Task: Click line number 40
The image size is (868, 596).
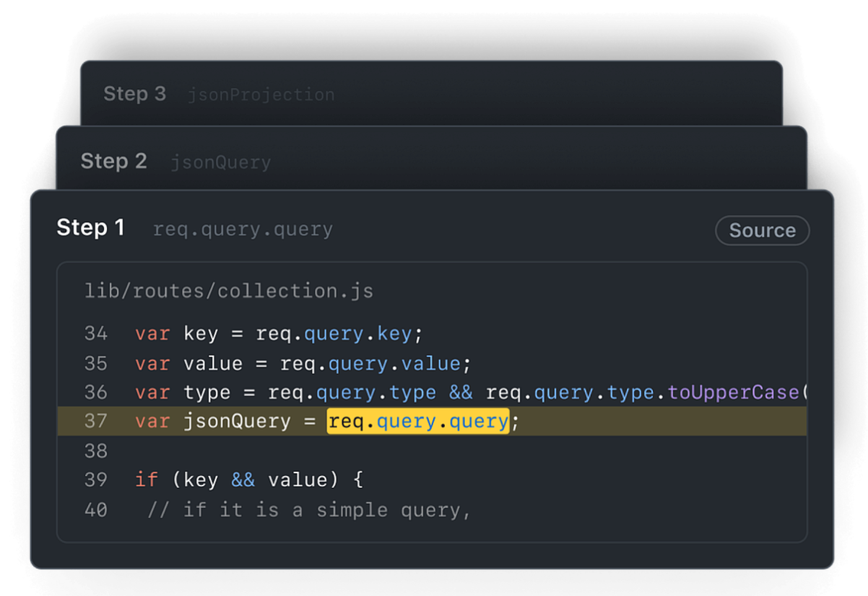Action: [96, 509]
